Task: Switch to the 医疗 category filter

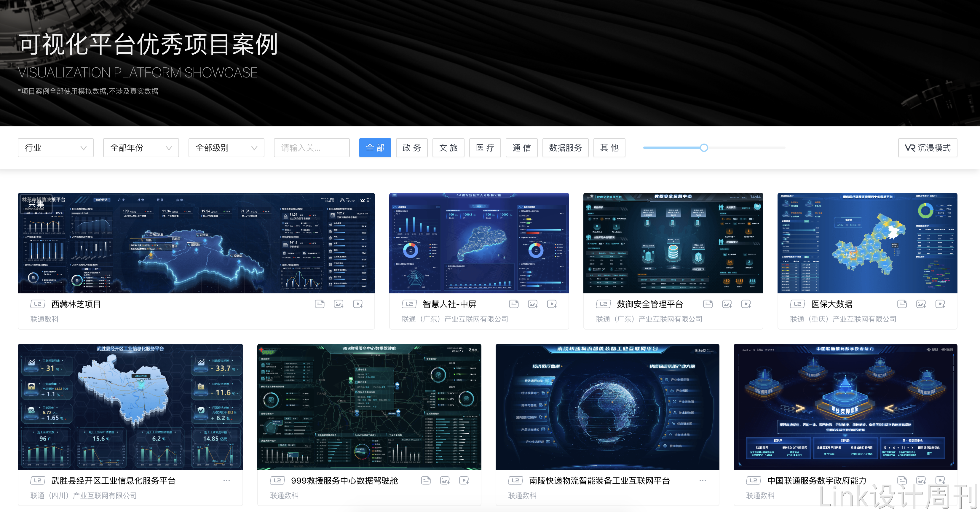Action: tap(485, 148)
